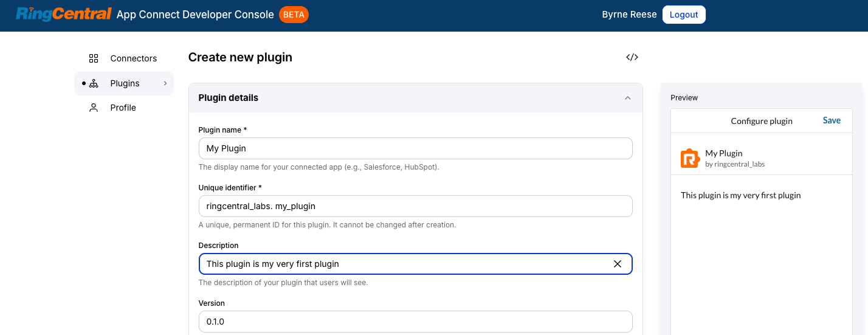Click the App Connect Developer Console title

pos(195,15)
